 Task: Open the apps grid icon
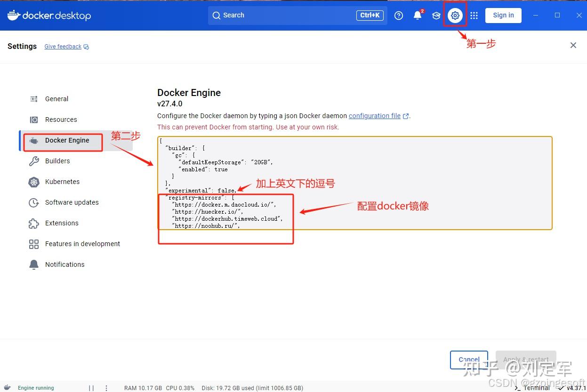click(x=474, y=16)
